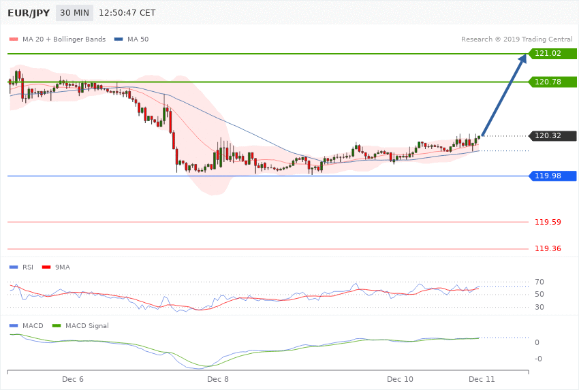Click the MACD legend label
Image resolution: width=579 pixels, height=392 pixels.
coord(33,325)
